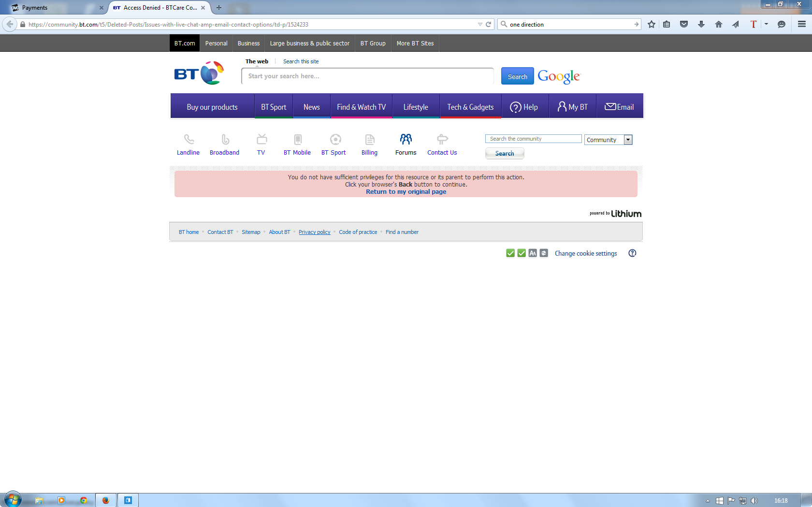
Task: Open the BT Sport navigation menu
Action: [274, 107]
